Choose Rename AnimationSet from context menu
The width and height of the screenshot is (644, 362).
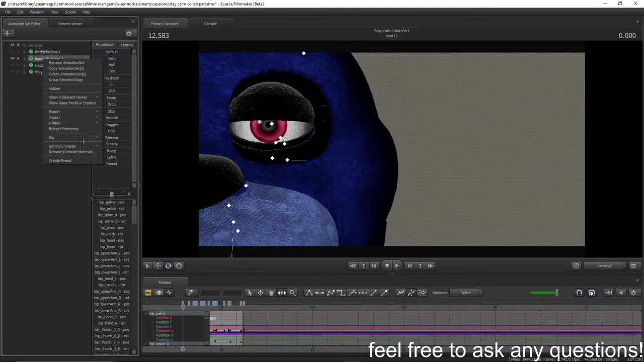tap(66, 63)
